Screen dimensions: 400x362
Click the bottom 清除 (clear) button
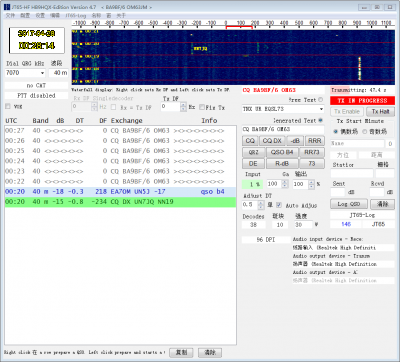tap(210, 352)
